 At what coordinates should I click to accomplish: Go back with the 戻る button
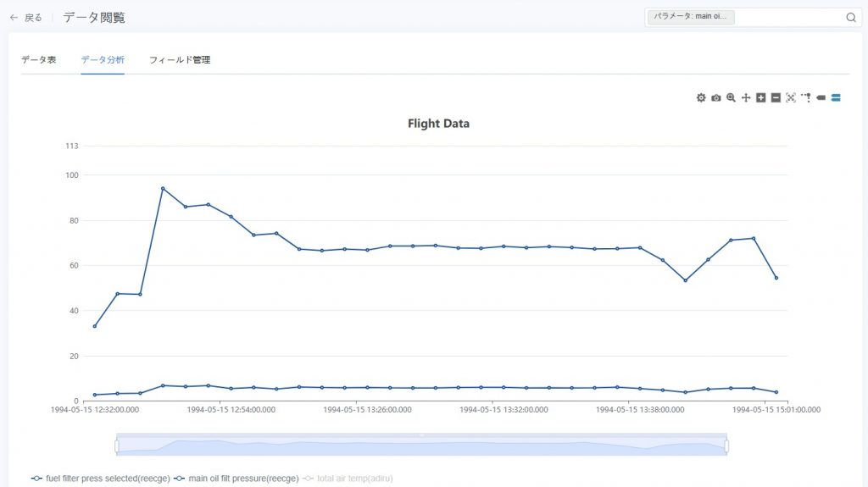pyautogui.click(x=26, y=18)
